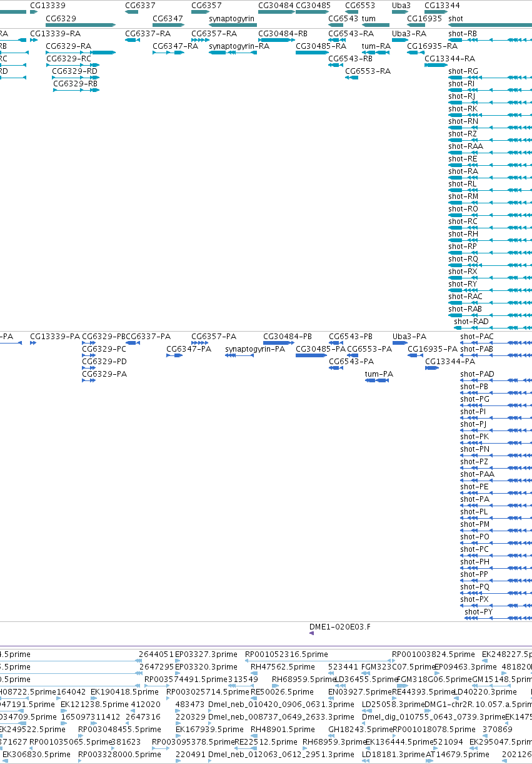Select the CG30485 gene label
532x764 pixels.
point(313,6)
